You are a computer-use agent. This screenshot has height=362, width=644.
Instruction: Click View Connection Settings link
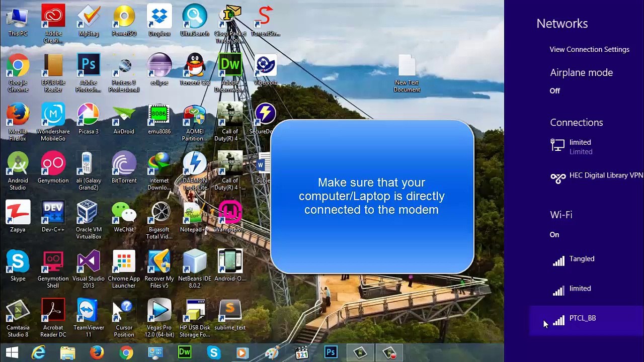589,49
